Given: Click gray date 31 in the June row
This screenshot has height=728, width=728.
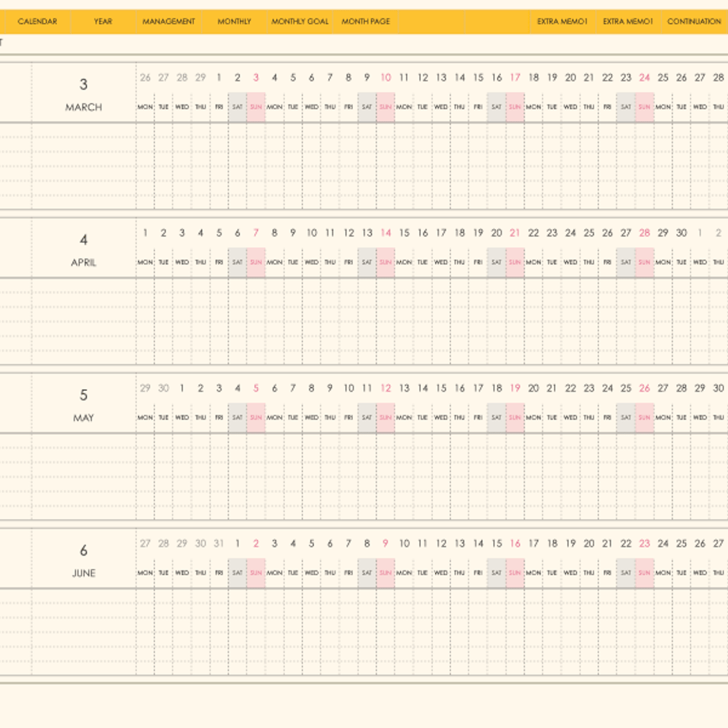Looking at the screenshot, I should pos(218,544).
